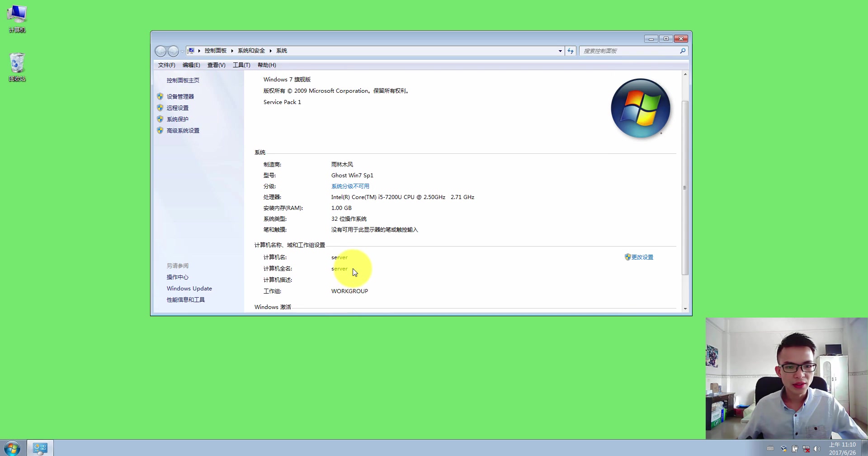The image size is (868, 456).
Task: Click the WORKGROUP value
Action: pyautogui.click(x=349, y=291)
